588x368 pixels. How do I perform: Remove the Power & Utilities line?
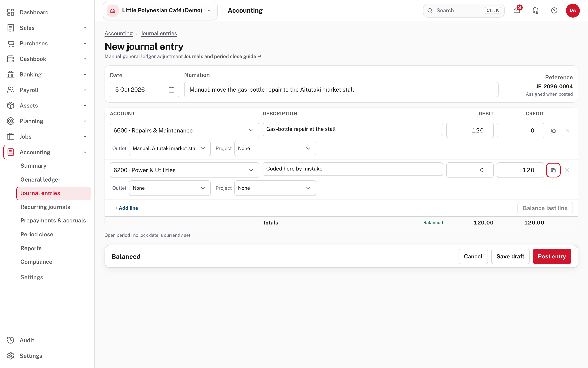tap(567, 170)
